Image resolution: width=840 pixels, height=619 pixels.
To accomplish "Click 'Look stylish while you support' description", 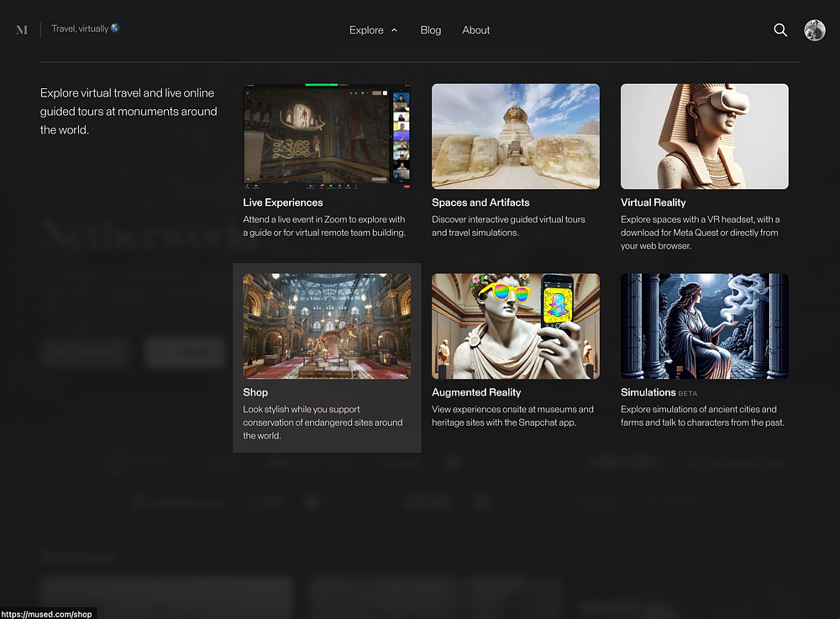I will coord(323,422).
